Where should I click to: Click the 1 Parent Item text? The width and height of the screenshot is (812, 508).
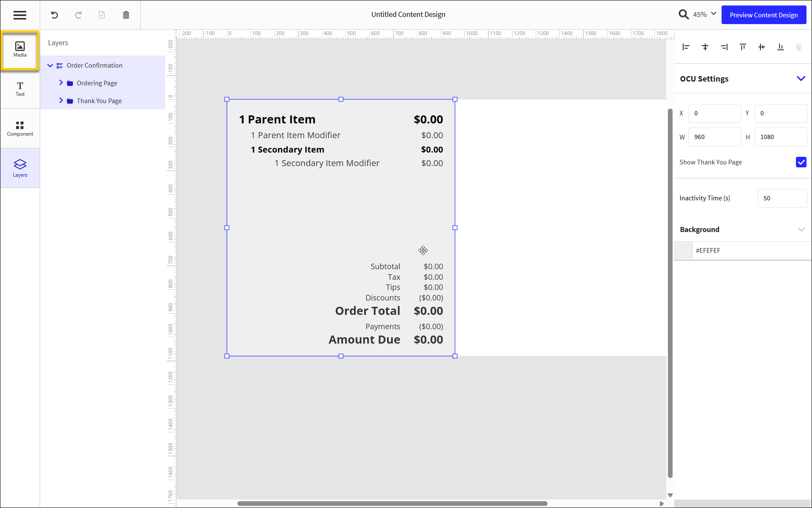(x=277, y=120)
